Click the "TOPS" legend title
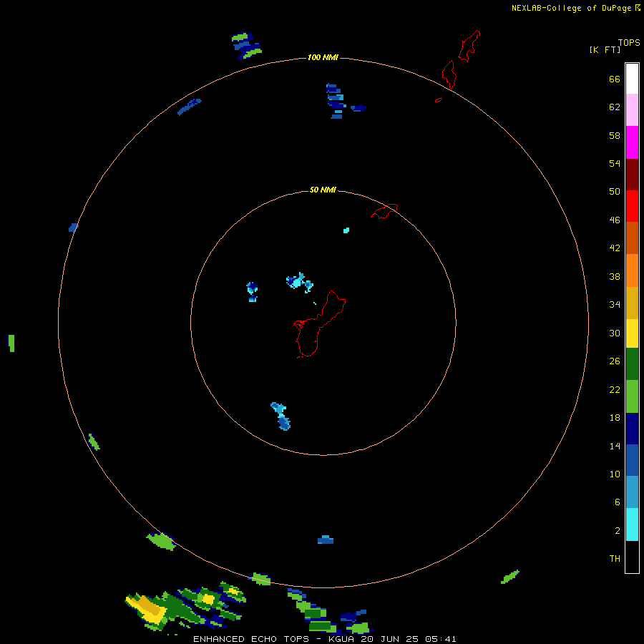This screenshot has height=644, width=644. click(x=629, y=42)
